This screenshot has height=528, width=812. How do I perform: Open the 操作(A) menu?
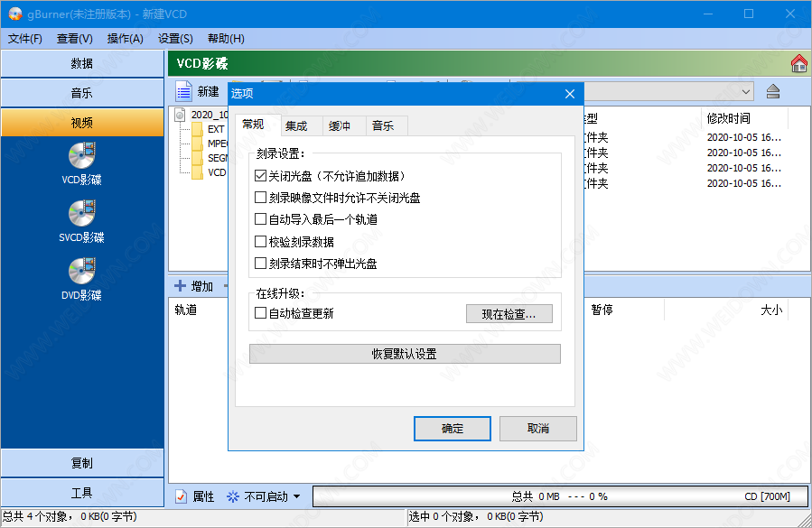126,39
